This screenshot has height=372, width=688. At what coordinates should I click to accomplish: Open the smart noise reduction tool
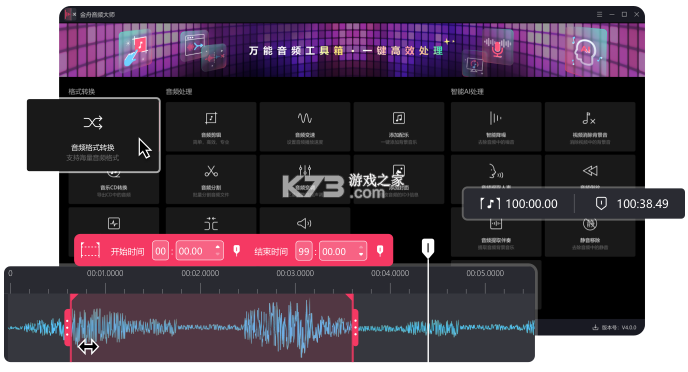point(496,127)
